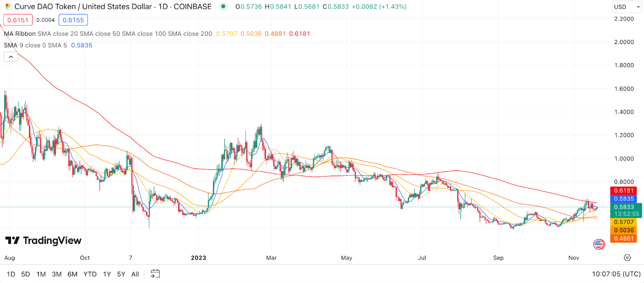Screen dimensions: 644x283
Task: Click the Oct label on time axis
Action: (x=85, y=258)
